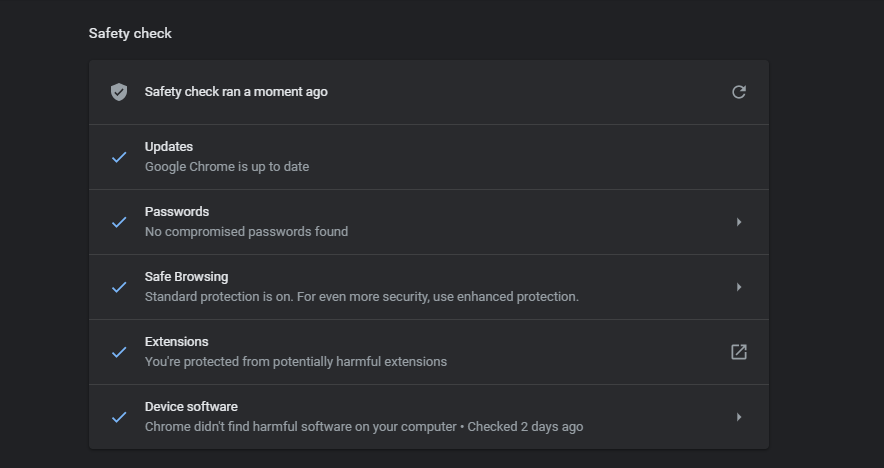Click the Safety check section heading
This screenshot has height=468, width=884.
tap(130, 33)
